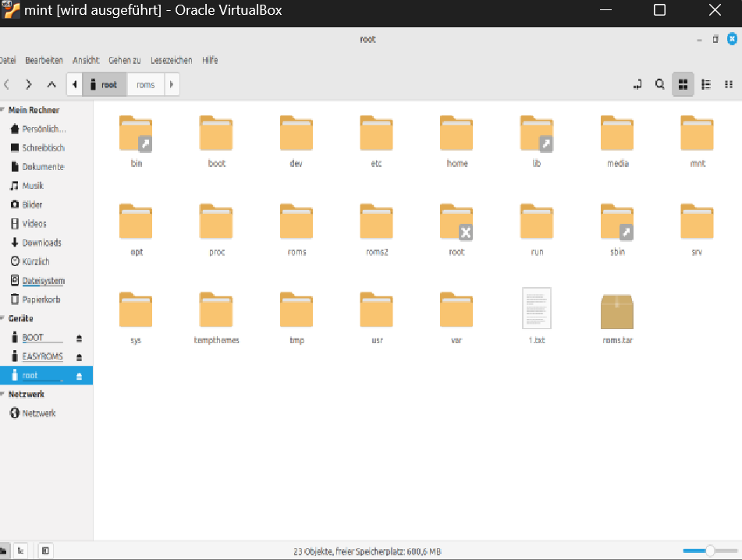Open the Bearbeiten menu
The image size is (742, 560).
44,60
